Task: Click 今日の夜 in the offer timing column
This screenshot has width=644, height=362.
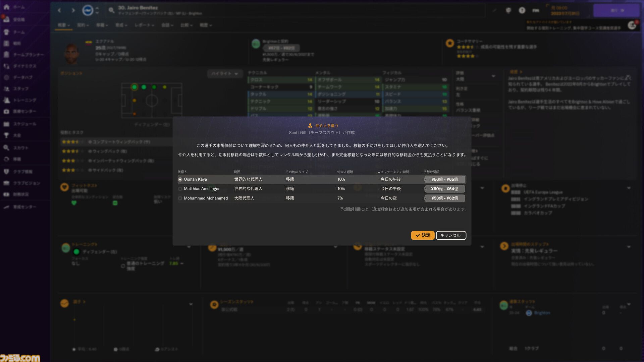Action: (x=388, y=198)
